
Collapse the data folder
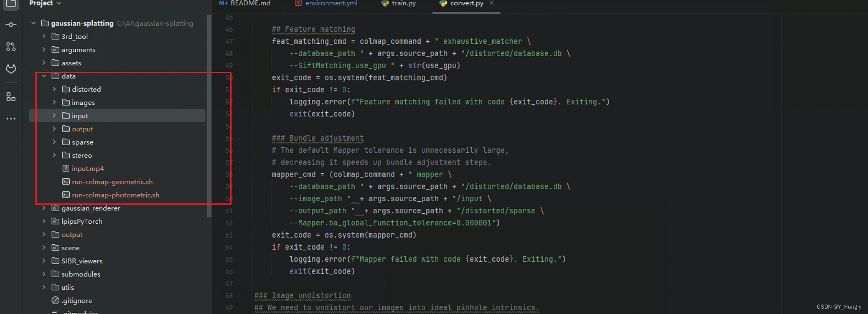[x=44, y=76]
